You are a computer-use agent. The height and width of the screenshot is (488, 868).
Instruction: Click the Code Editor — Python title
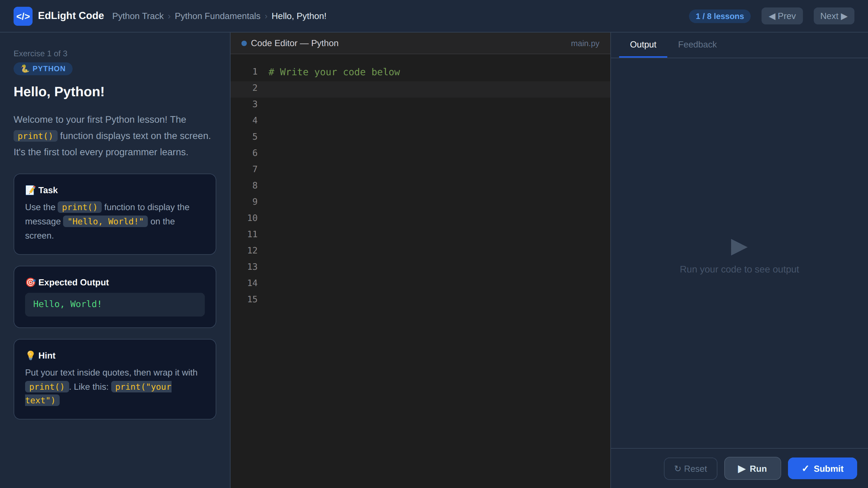(295, 43)
